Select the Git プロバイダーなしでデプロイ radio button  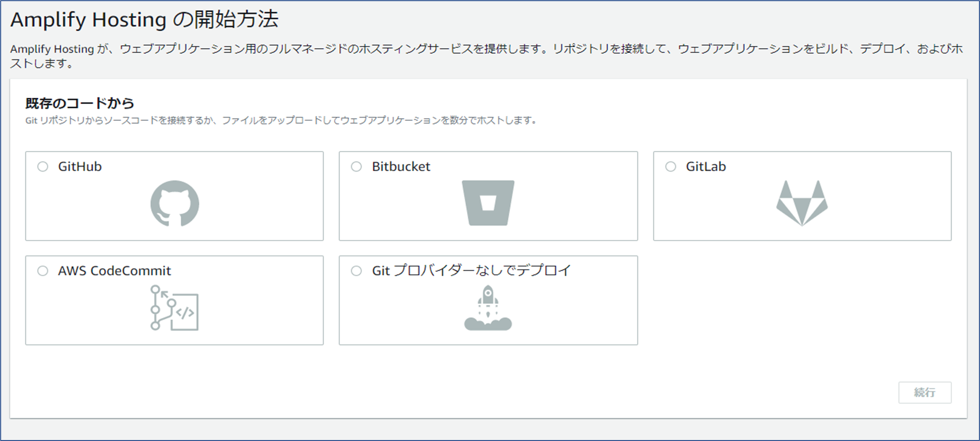357,271
